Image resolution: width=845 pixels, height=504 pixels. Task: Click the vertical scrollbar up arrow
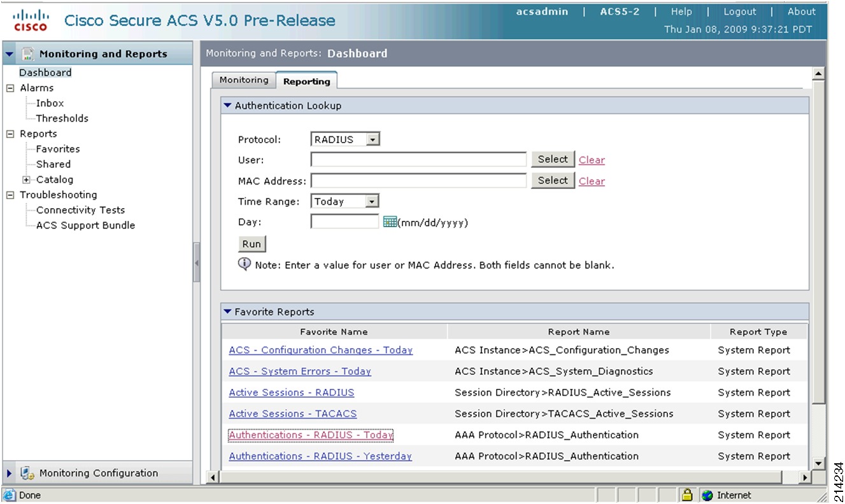(x=819, y=74)
